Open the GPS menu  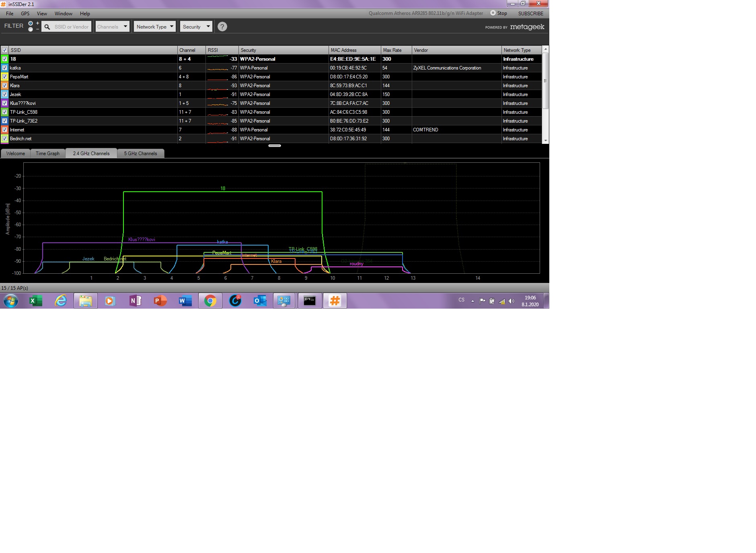tap(25, 13)
